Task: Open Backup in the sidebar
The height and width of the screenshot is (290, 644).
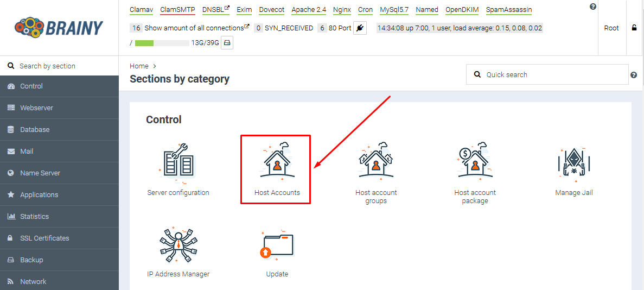Action: click(x=59, y=260)
